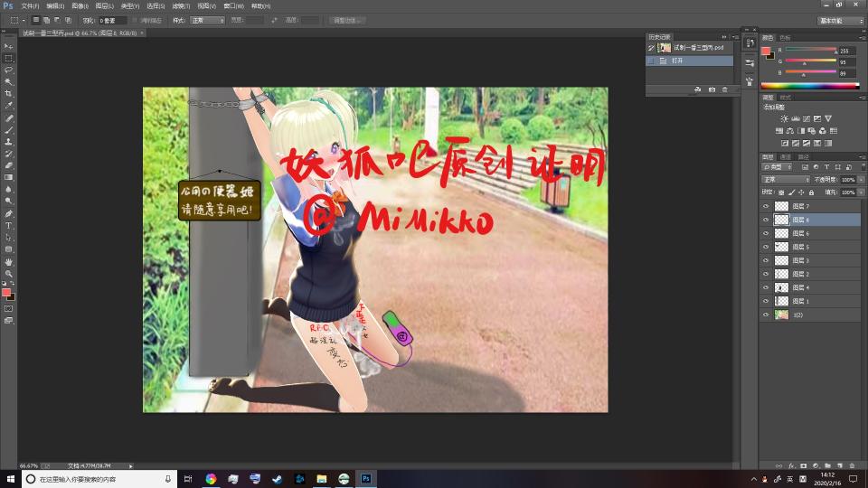
Task: Select the History Brush tool
Action: click(8, 154)
